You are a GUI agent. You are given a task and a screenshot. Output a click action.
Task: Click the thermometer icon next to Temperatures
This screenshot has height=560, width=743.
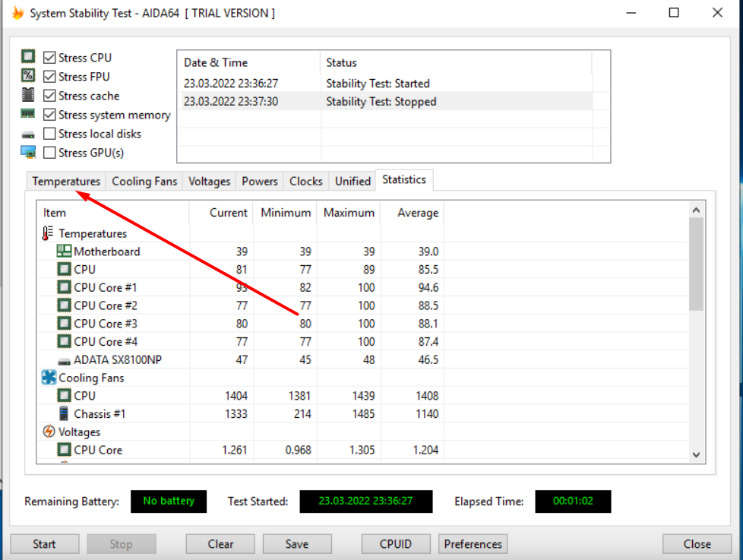coord(47,233)
